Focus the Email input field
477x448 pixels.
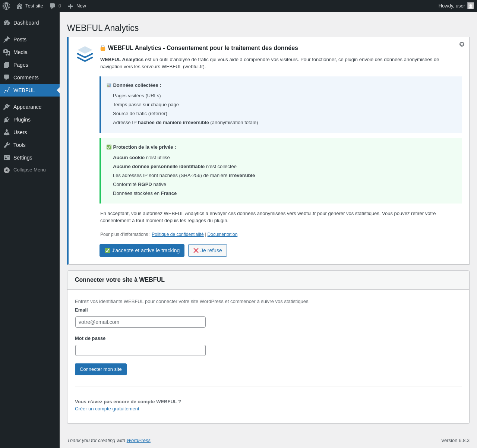click(140, 322)
